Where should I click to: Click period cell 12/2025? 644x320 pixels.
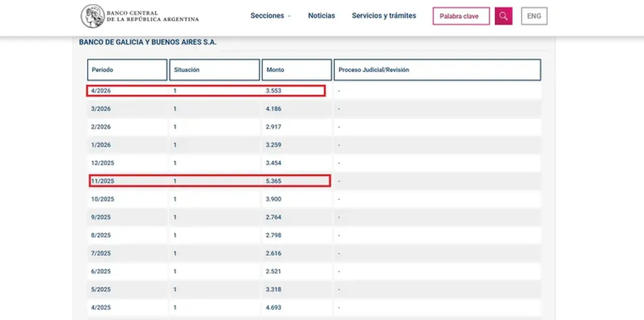coord(103,163)
